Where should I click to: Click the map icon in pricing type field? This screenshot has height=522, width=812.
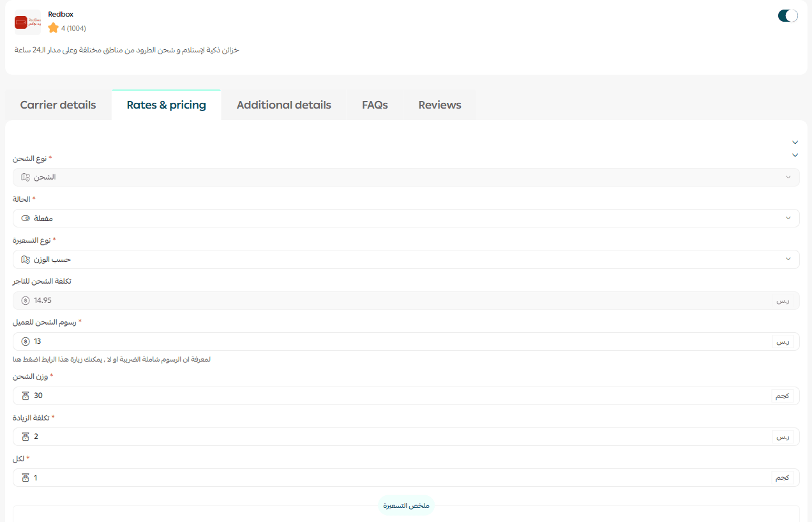[x=26, y=259]
